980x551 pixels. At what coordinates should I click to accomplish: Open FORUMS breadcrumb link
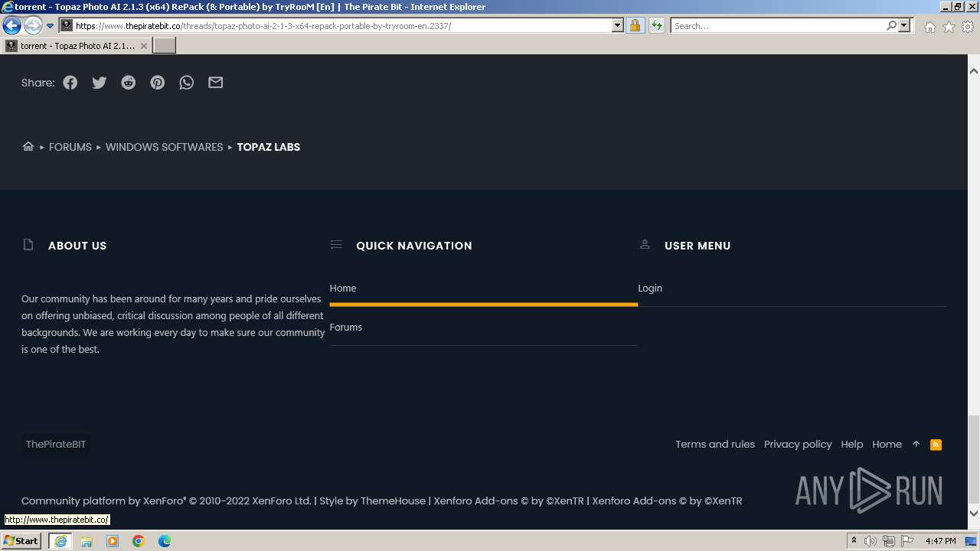point(70,147)
